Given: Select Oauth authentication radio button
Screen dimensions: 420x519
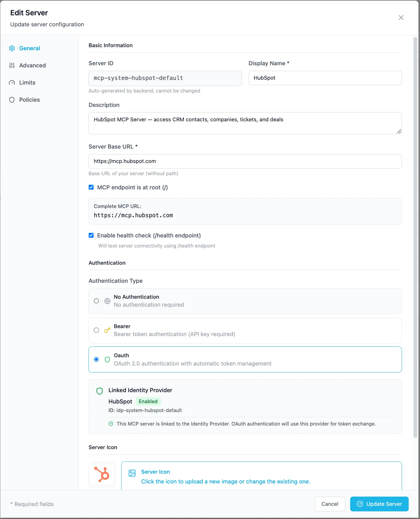Looking at the screenshot, I should [96, 359].
